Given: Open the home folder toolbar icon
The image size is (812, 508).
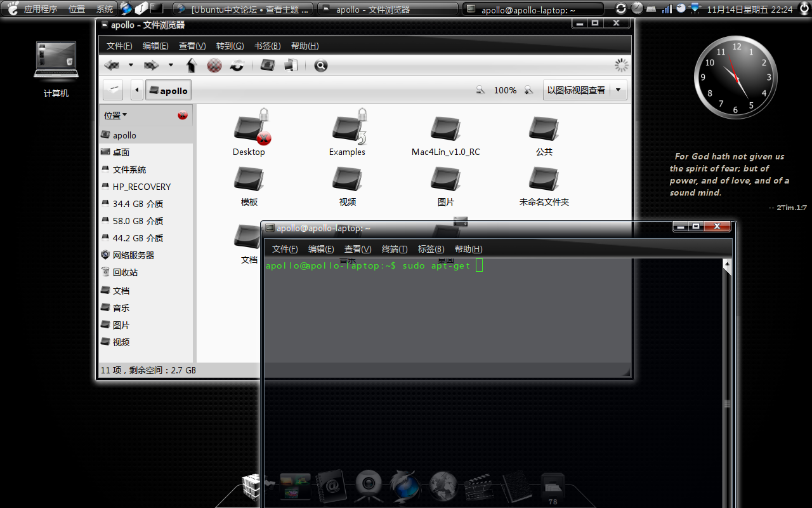Looking at the screenshot, I should coord(268,65).
